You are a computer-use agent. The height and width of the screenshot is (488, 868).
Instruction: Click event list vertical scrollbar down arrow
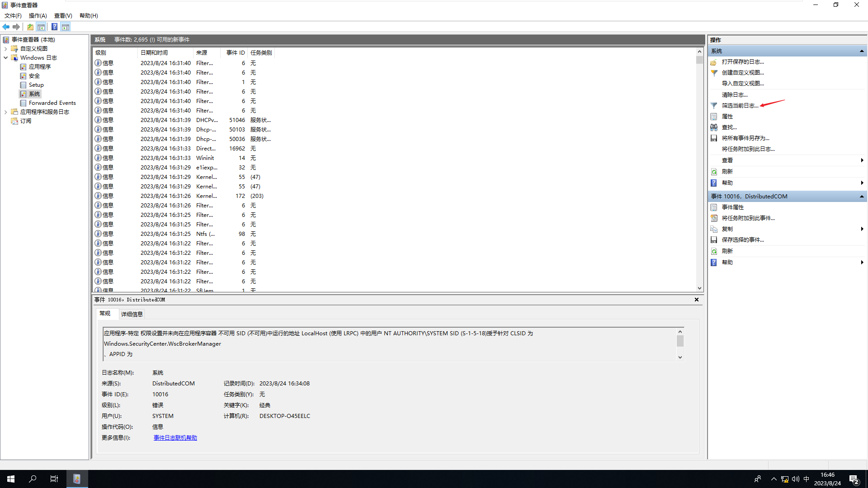point(699,288)
